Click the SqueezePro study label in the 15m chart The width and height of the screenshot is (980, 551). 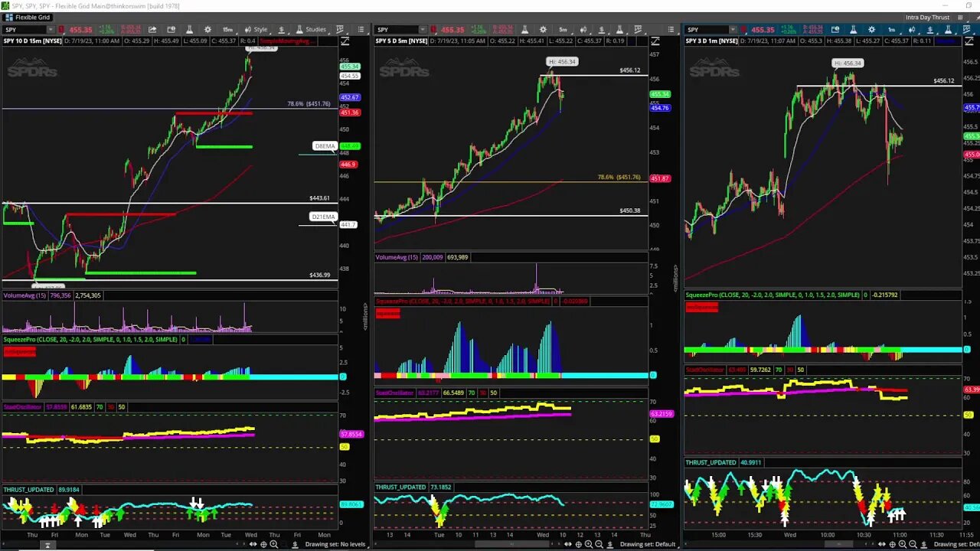[90, 339]
